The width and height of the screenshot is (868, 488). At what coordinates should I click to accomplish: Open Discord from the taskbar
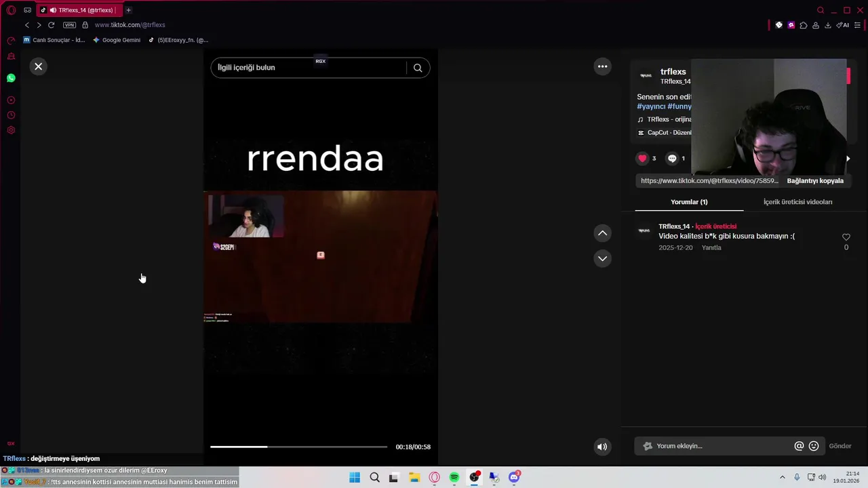pyautogui.click(x=515, y=477)
